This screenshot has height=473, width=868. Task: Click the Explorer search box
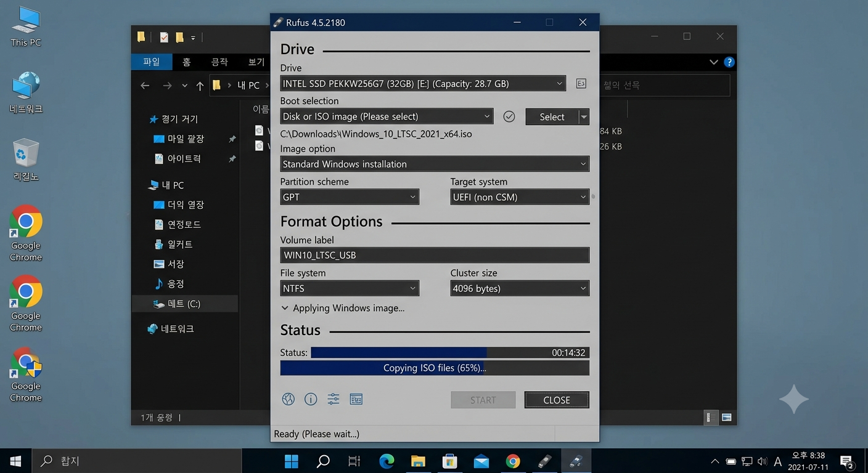pos(665,85)
